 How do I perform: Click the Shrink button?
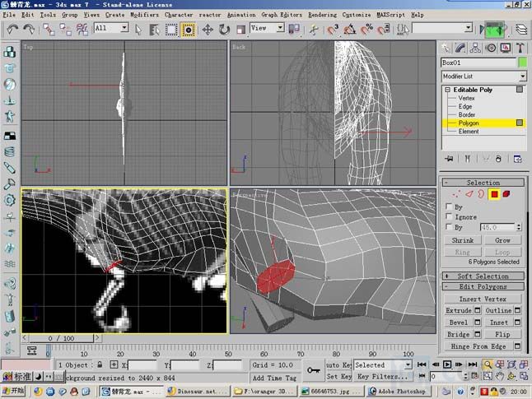click(x=463, y=240)
